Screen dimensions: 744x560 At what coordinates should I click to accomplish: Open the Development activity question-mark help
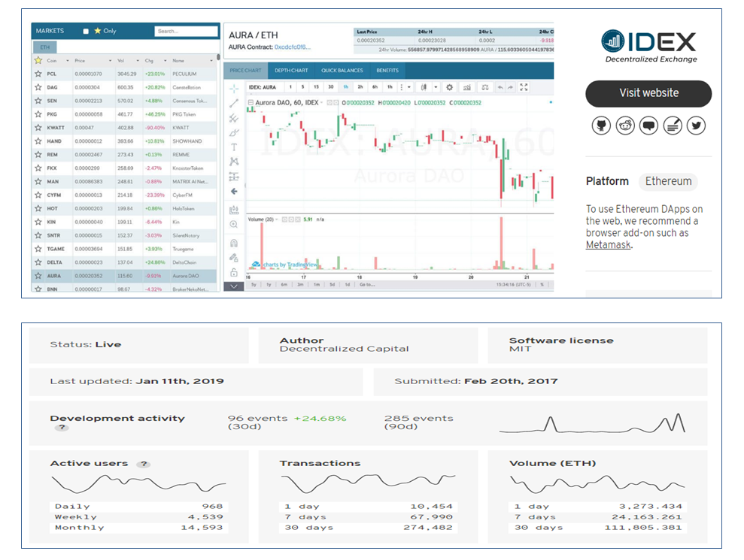[62, 428]
